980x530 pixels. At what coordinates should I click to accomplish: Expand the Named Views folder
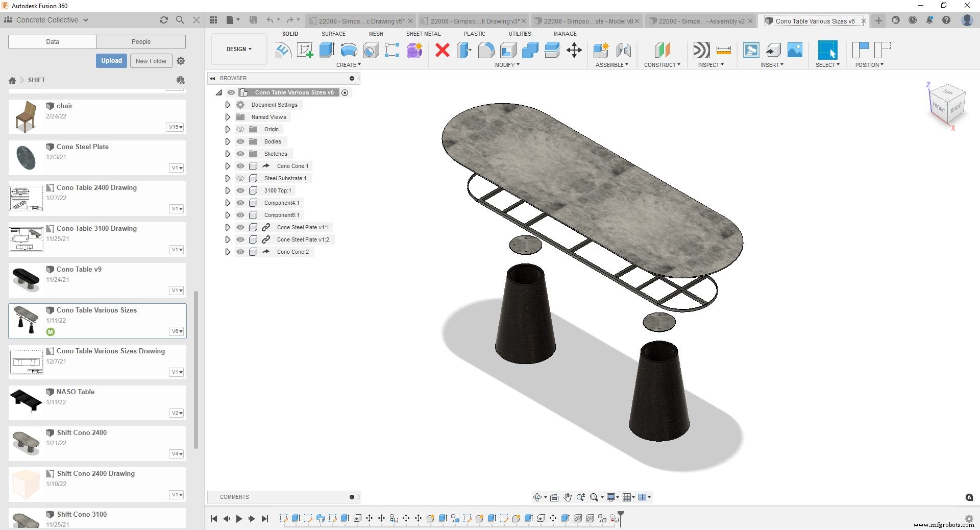coord(228,117)
